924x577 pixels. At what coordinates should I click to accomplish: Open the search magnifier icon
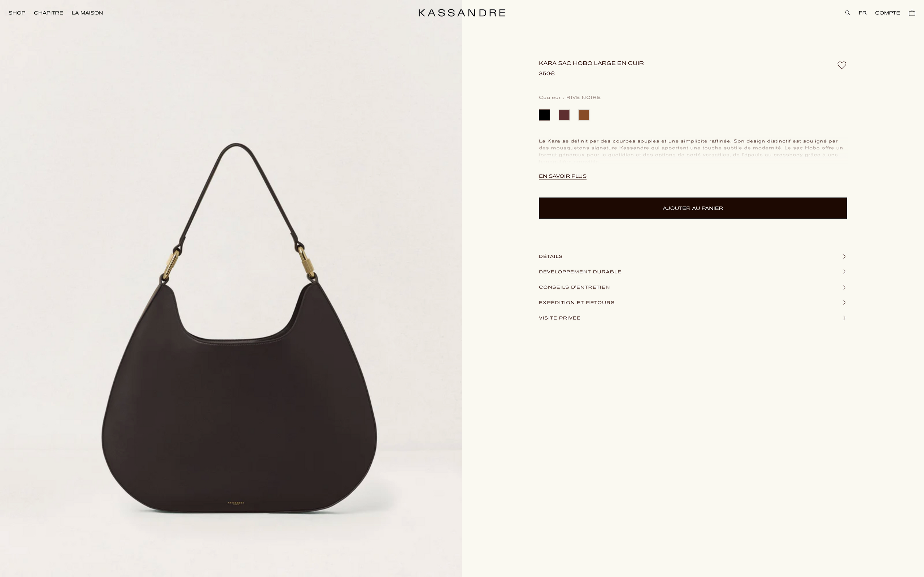point(847,13)
